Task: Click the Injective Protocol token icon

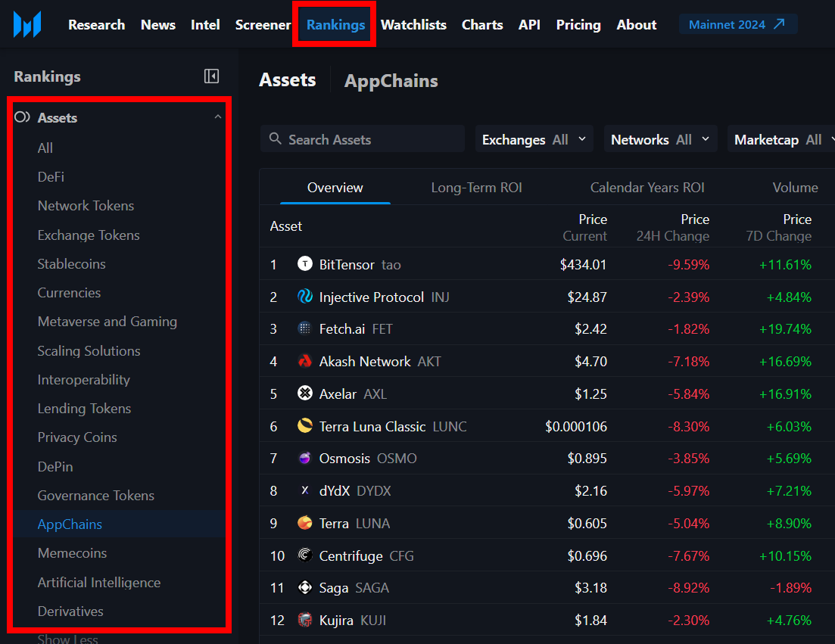Action: [x=305, y=297]
